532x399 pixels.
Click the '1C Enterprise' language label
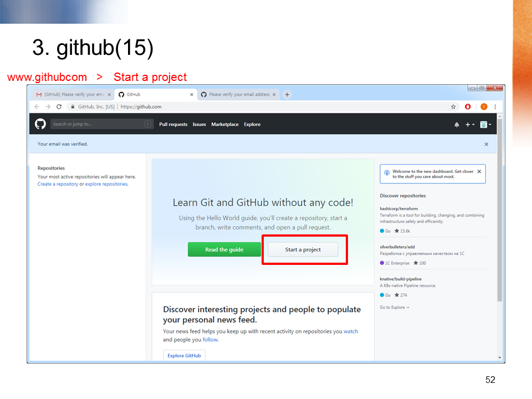397,263
